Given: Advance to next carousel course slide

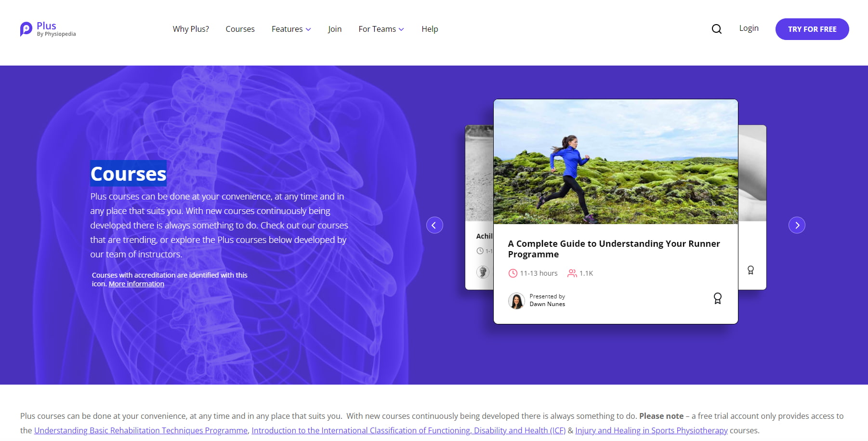Looking at the screenshot, I should pos(797,225).
